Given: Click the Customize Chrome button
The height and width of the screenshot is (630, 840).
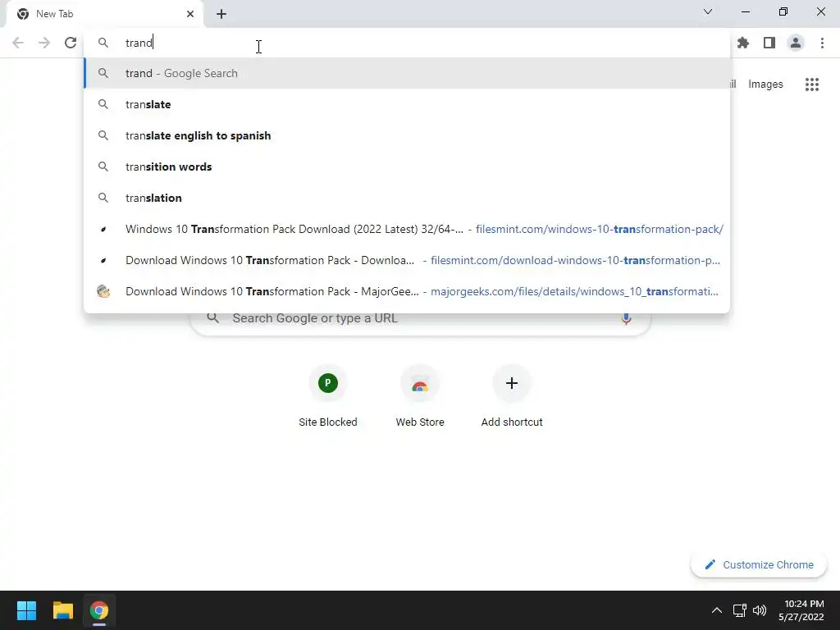Looking at the screenshot, I should 759,564.
